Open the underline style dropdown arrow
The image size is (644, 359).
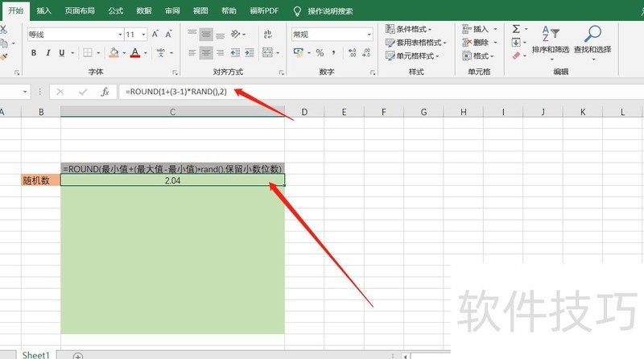click(72, 52)
